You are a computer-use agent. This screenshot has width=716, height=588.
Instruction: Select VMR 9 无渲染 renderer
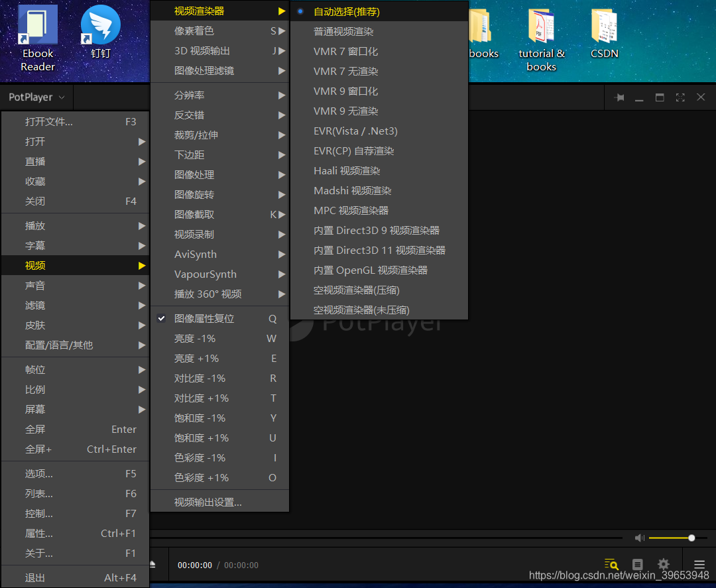(x=379, y=111)
